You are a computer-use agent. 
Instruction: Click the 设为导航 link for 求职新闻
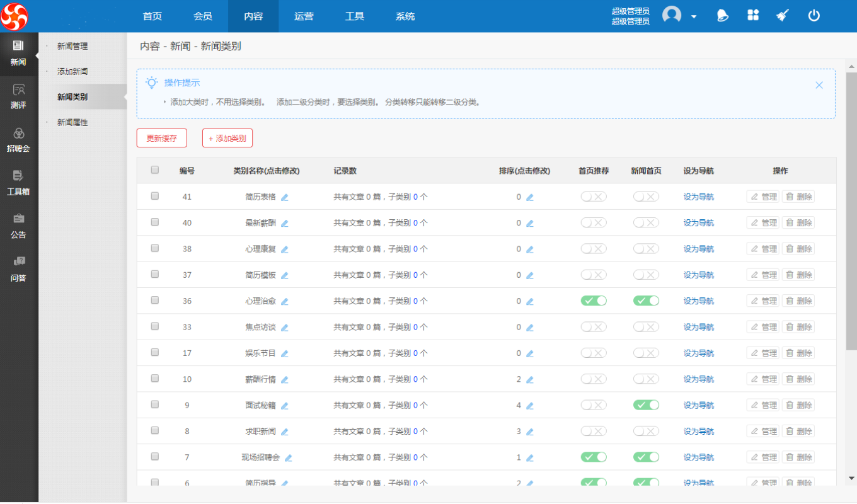[698, 431]
